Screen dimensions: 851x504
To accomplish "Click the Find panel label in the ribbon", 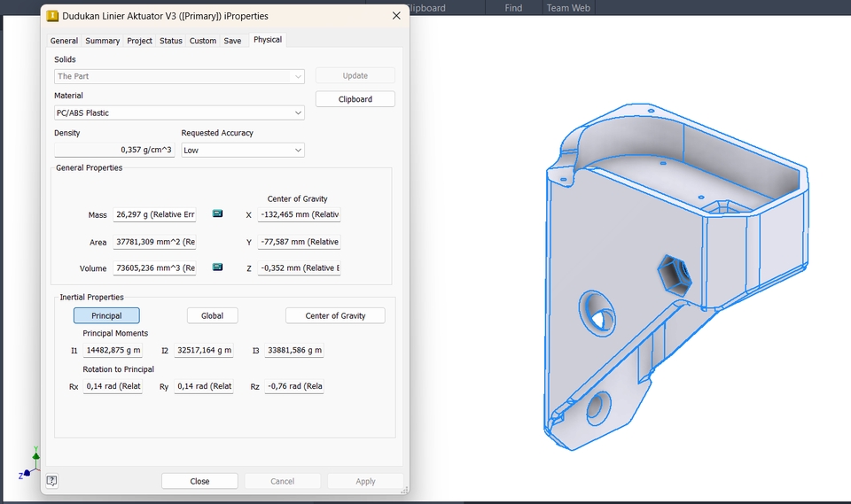I will pyautogui.click(x=513, y=8).
